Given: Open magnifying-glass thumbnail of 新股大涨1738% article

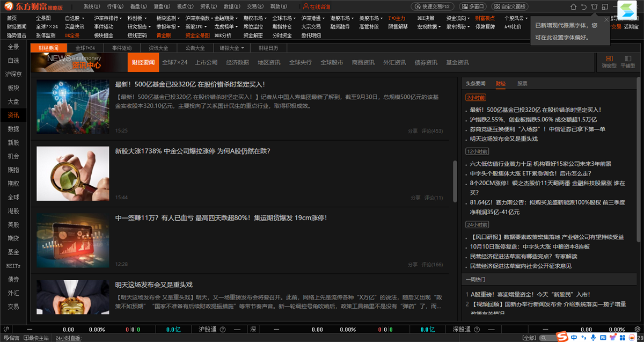Looking at the screenshot, I should [x=73, y=174].
